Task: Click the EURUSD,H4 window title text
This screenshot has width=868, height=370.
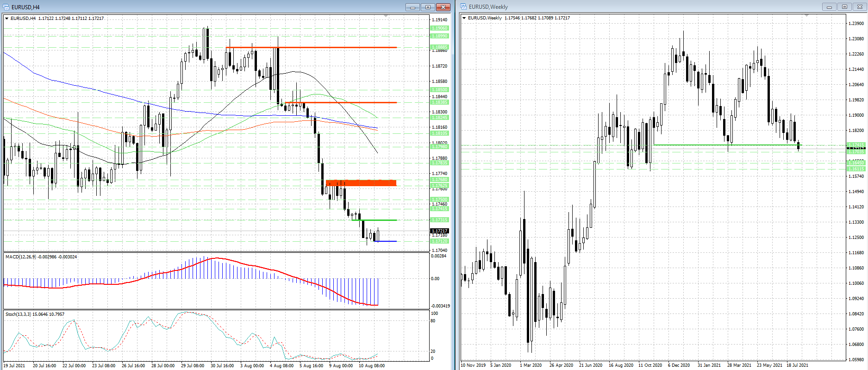Action: [25, 7]
